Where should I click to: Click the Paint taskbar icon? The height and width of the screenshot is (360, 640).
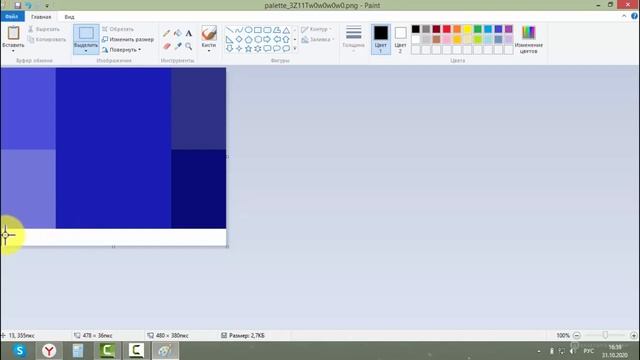tap(165, 351)
